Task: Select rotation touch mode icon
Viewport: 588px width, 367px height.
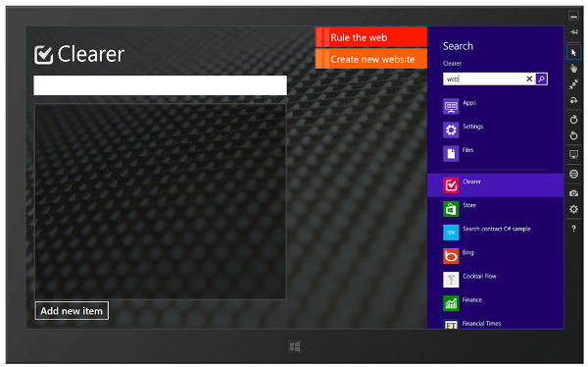Action: (573, 100)
